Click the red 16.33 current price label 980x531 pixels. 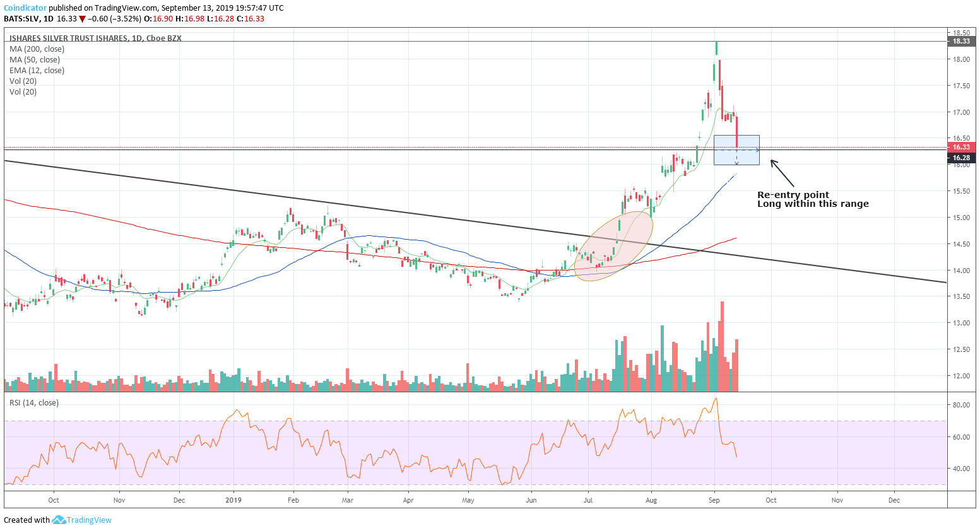pos(961,148)
